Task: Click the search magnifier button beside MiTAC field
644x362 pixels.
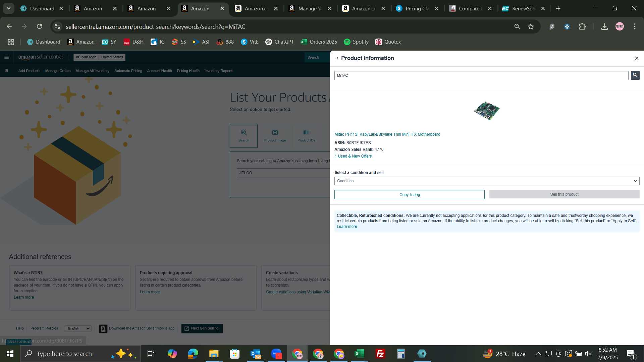Action: tap(635, 75)
